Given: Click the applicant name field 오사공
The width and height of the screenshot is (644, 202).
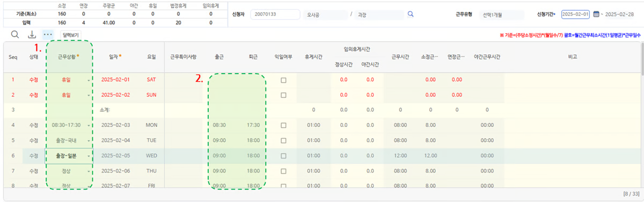Looking at the screenshot, I should (325, 15).
